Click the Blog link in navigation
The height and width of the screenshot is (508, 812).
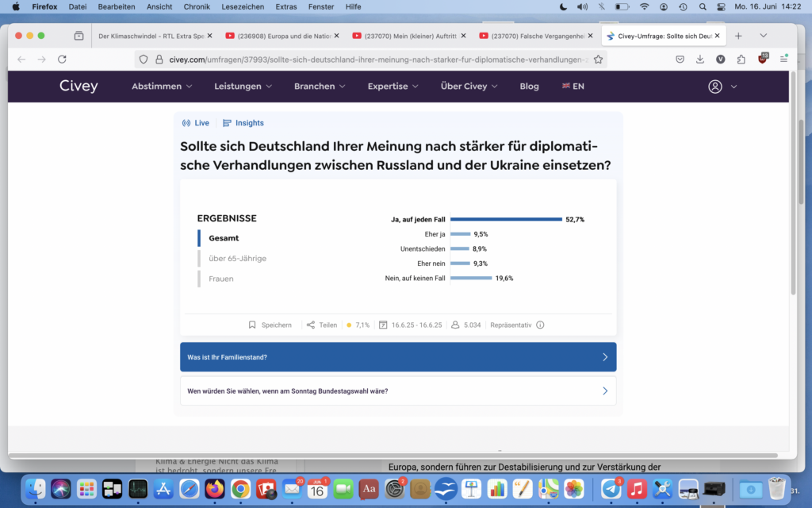click(529, 87)
